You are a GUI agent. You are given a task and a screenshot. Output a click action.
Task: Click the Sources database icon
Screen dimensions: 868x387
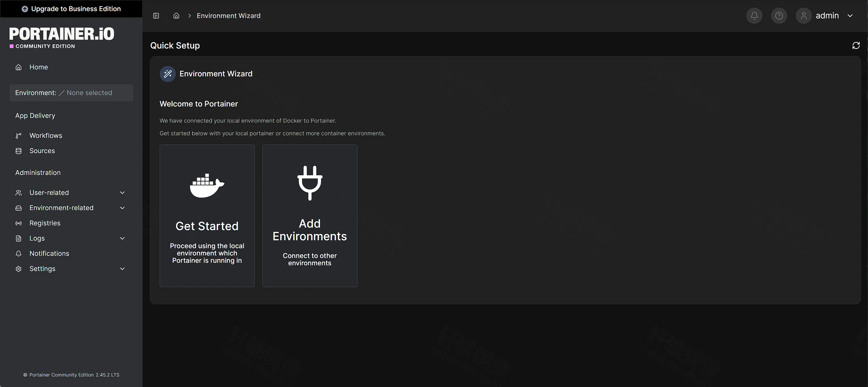click(x=18, y=151)
